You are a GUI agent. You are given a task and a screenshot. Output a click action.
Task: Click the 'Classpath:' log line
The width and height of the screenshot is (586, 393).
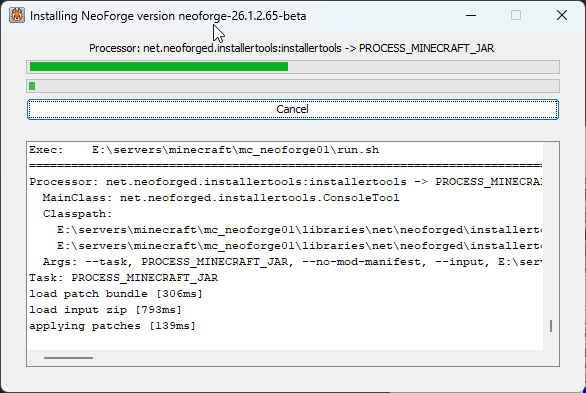[77, 214]
